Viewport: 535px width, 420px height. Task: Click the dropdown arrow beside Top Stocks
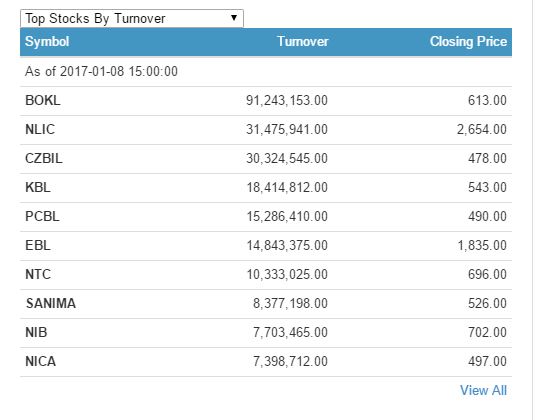(x=234, y=18)
